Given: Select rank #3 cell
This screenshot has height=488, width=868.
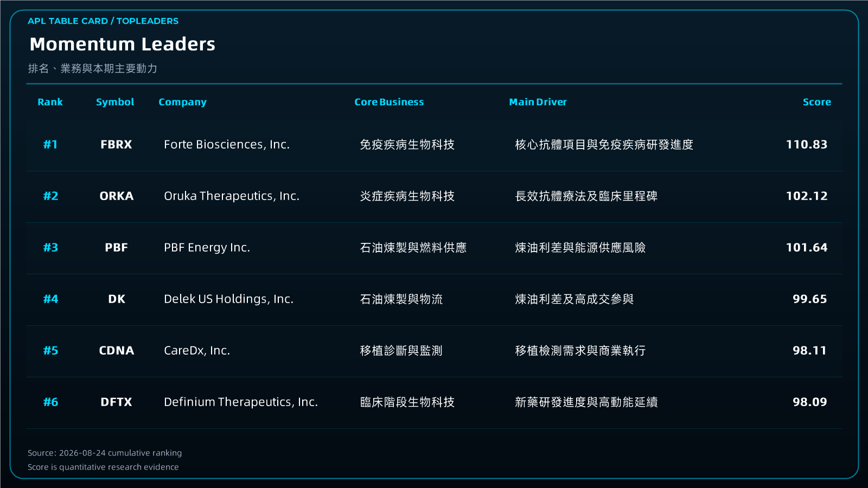Looking at the screenshot, I should (50, 247).
